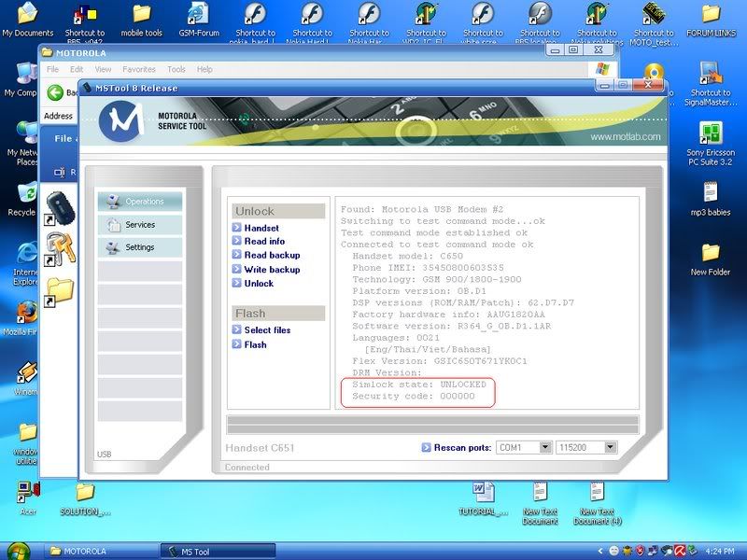Viewport: 747px width, 560px height.
Task: Open the Recycle Bin desktop icon
Action: (x=24, y=200)
